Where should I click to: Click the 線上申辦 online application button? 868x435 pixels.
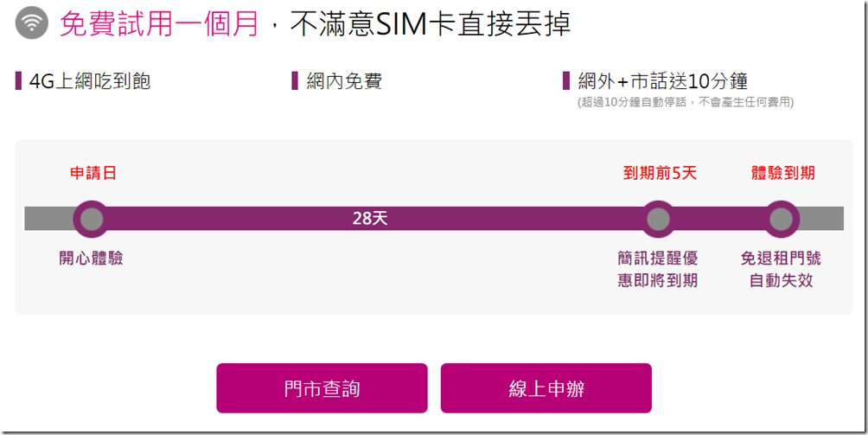click(546, 388)
